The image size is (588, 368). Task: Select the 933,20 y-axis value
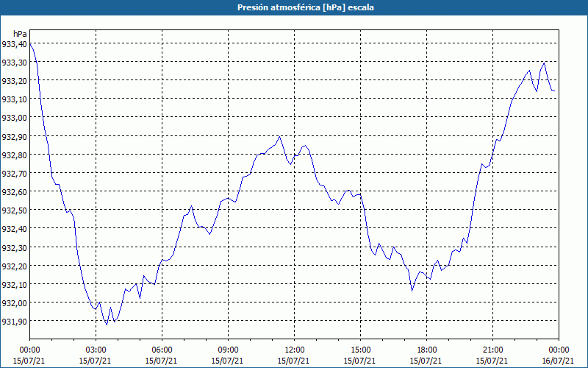click(14, 81)
